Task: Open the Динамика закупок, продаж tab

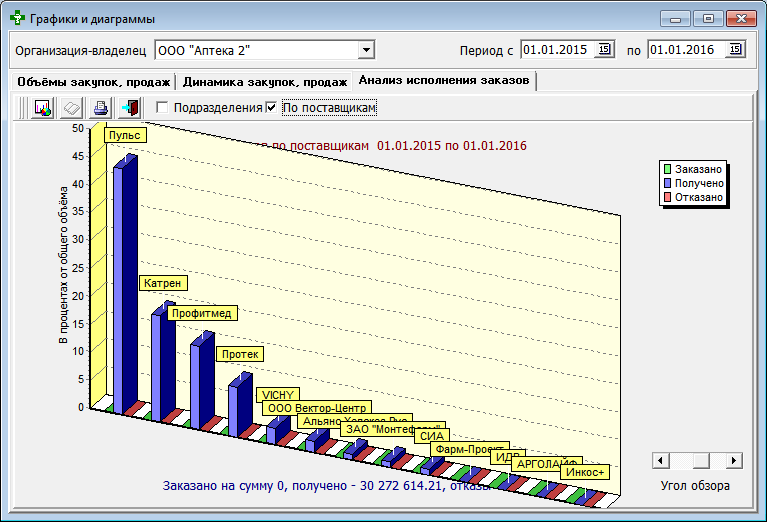Action: tap(265, 82)
